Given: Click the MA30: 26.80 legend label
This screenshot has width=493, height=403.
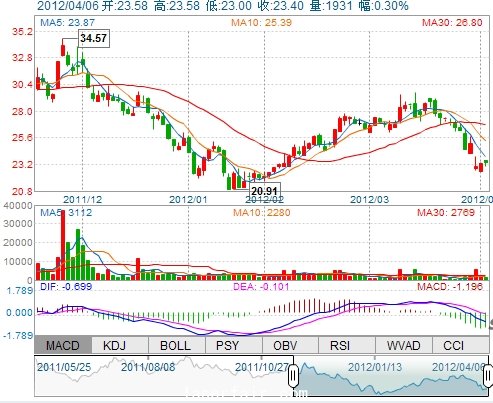Looking at the screenshot, I should coord(452,22).
